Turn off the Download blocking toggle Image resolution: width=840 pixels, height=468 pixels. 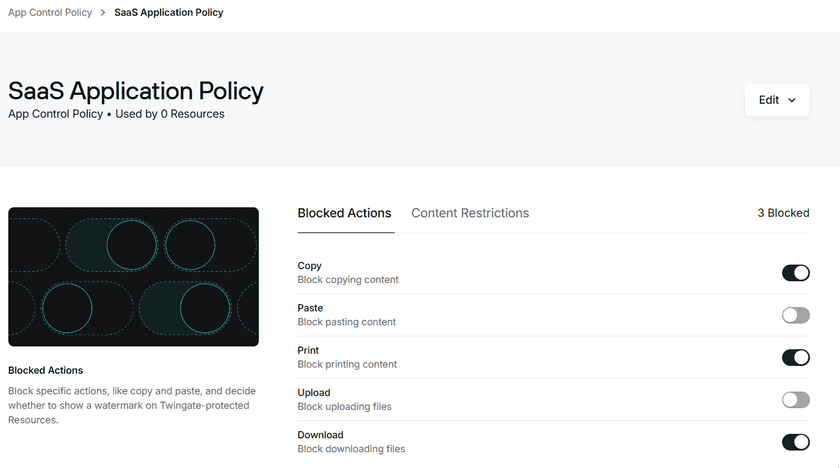pos(795,442)
